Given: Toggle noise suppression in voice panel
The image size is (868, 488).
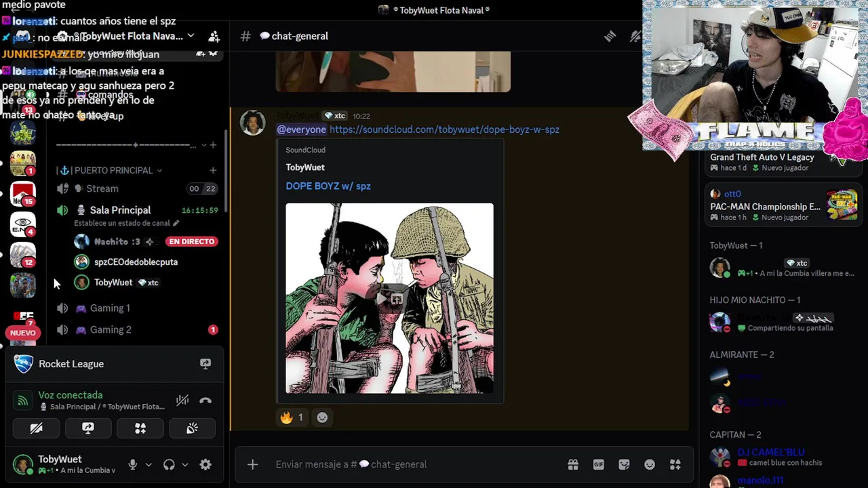Looking at the screenshot, I should 182,401.
